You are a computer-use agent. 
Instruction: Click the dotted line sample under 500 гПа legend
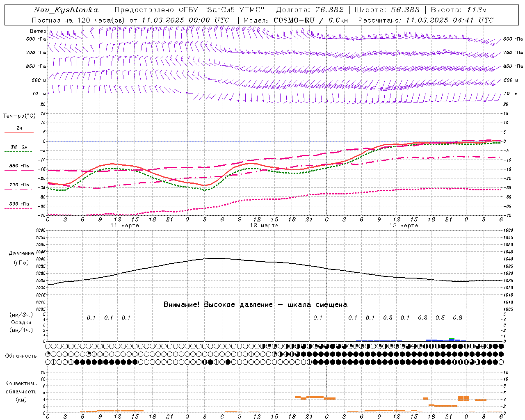19,208
